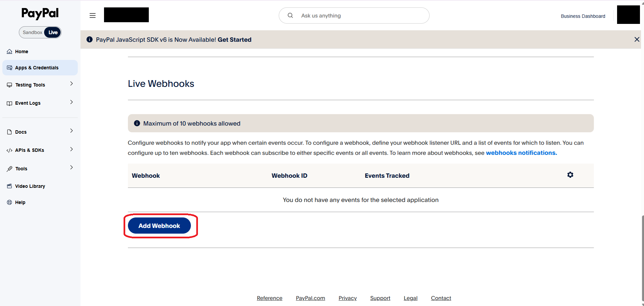Dismiss the SDK v6 announcement banner
This screenshot has height=306, width=644.
coord(637,39)
